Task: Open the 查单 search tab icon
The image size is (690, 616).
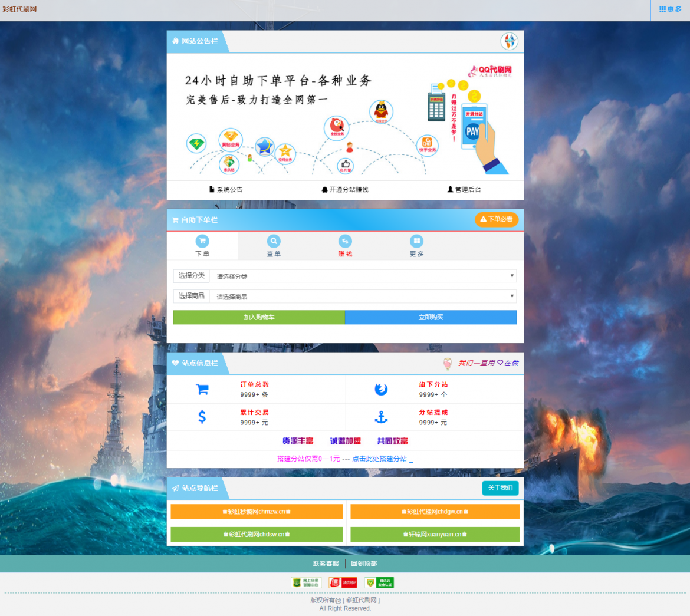Action: point(274,241)
